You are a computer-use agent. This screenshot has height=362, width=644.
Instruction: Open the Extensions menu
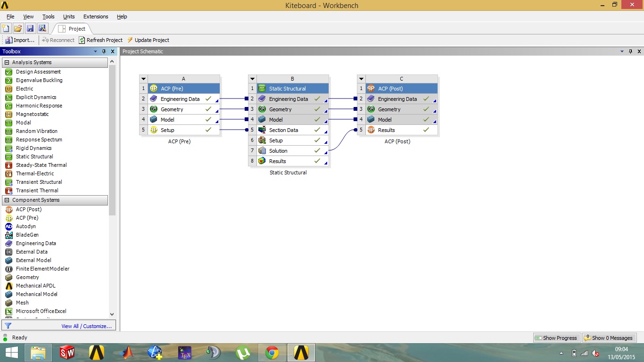tap(96, 16)
